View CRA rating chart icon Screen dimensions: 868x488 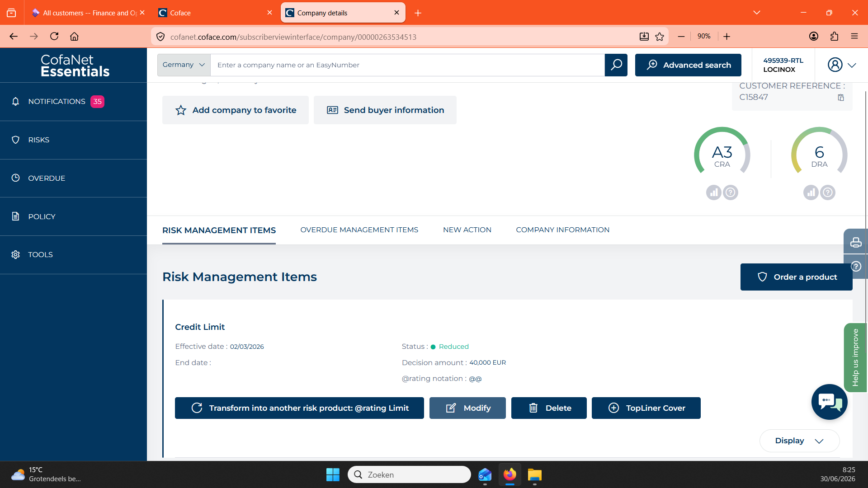(x=714, y=192)
